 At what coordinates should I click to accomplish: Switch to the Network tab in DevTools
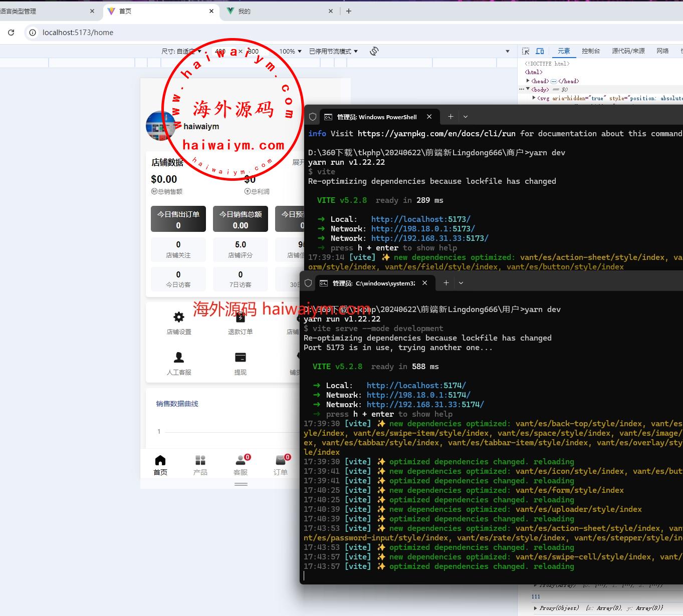pyautogui.click(x=662, y=51)
